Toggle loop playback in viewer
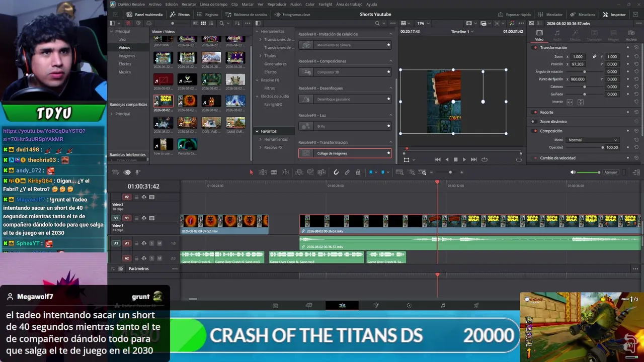This screenshot has width=644, height=362. tap(485, 159)
